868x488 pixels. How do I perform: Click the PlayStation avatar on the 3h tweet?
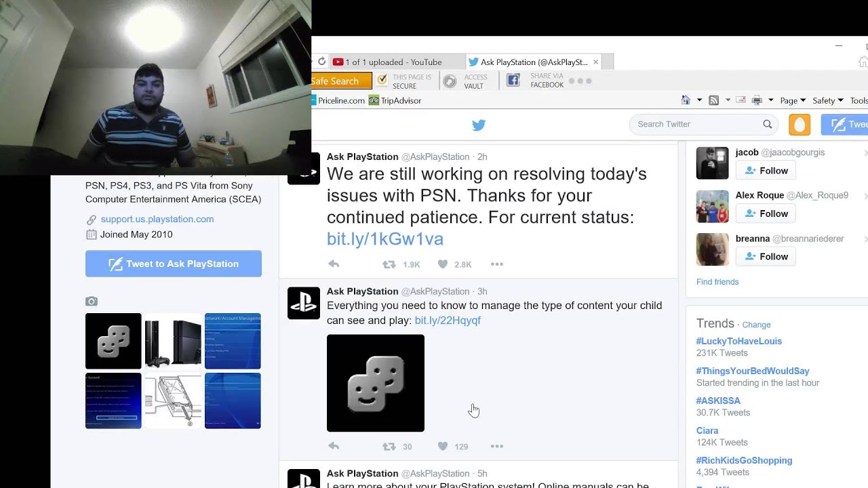(304, 303)
